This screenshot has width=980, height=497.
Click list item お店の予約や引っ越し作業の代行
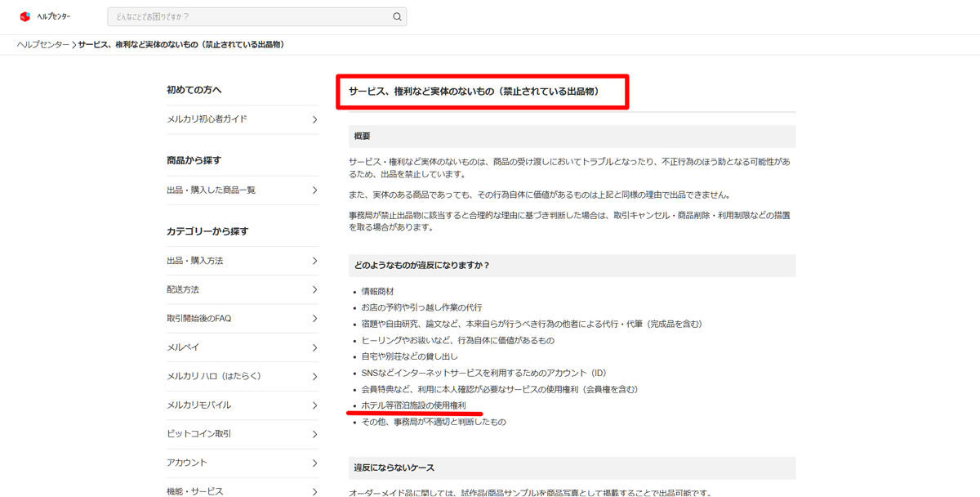(421, 307)
